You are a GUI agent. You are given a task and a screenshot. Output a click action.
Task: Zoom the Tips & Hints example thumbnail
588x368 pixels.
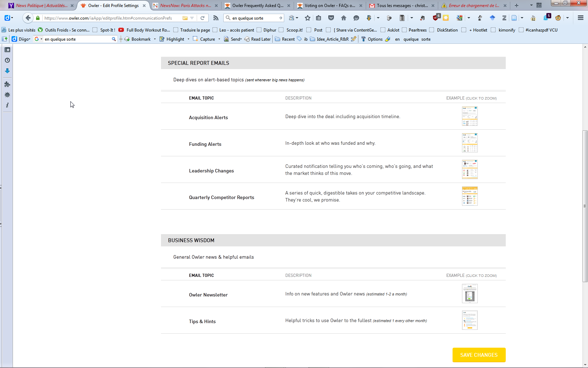point(470,320)
